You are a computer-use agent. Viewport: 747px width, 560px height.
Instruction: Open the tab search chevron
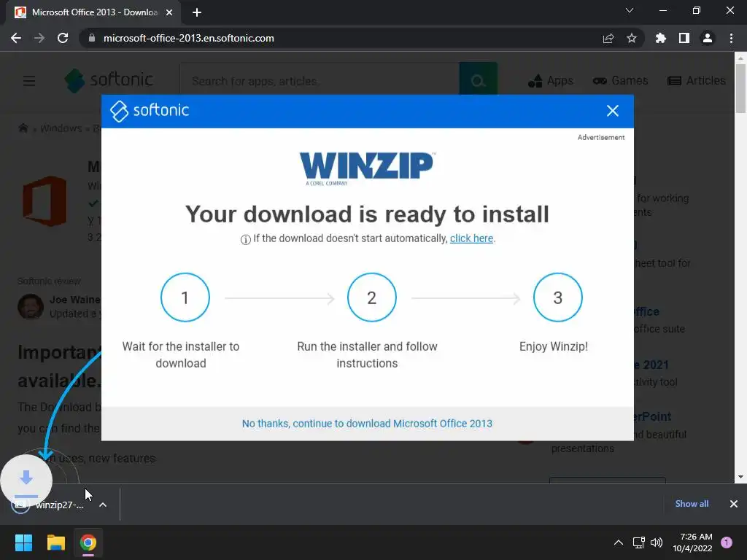(630, 10)
